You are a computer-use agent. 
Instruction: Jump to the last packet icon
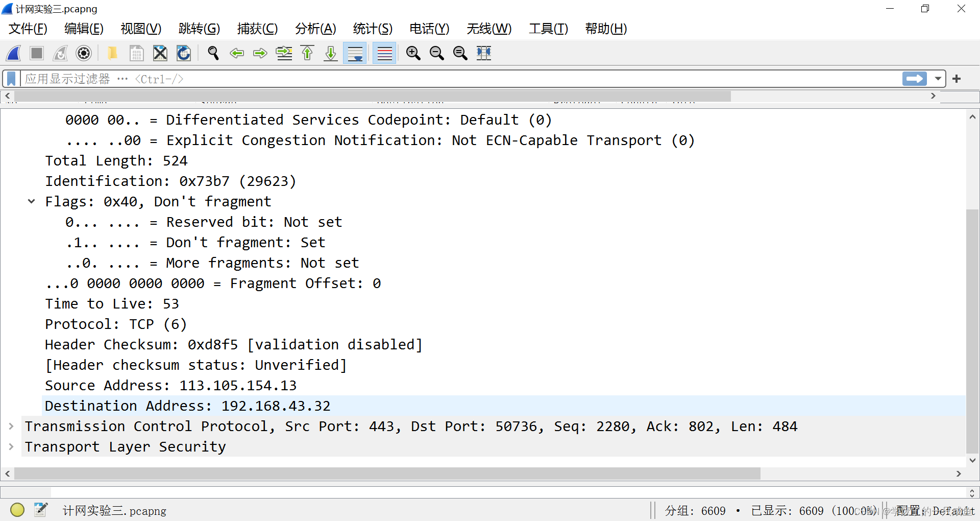[x=331, y=53]
